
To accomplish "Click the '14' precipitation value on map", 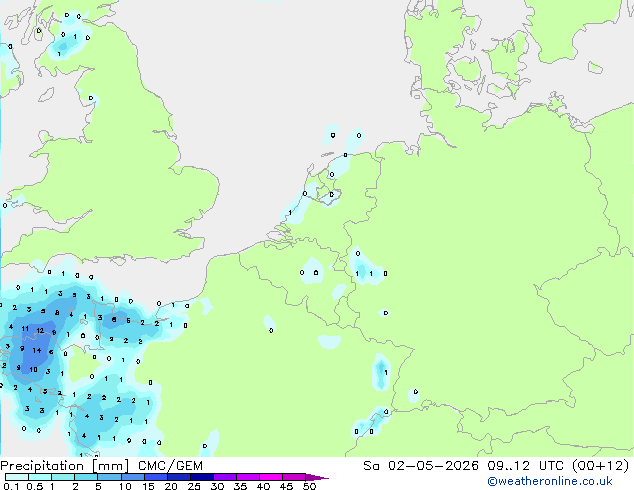I will pyautogui.click(x=37, y=351).
